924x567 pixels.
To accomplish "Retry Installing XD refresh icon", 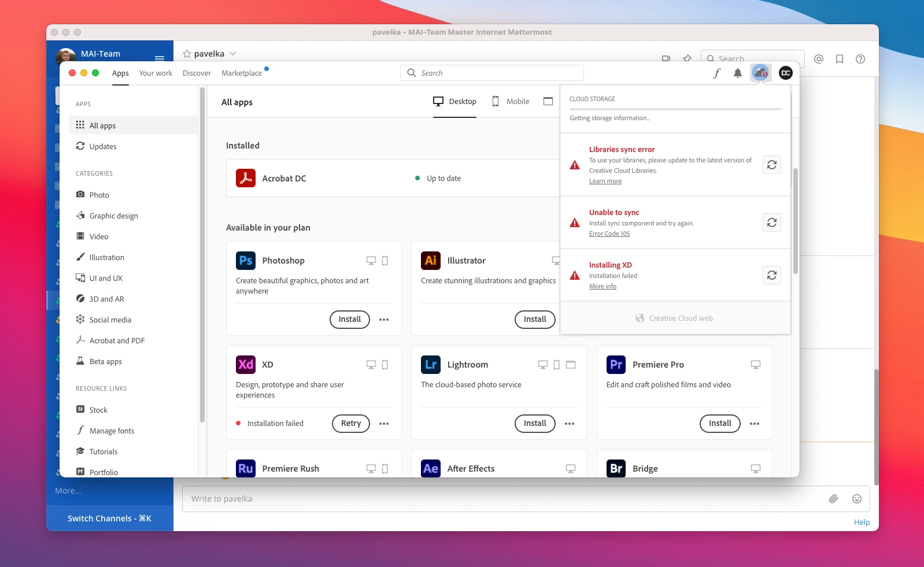I will [772, 275].
